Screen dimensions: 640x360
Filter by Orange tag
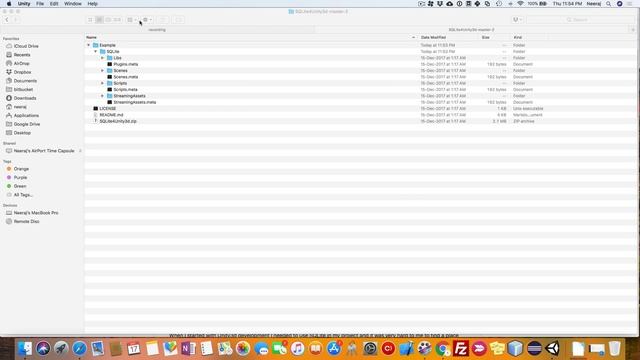coord(21,169)
